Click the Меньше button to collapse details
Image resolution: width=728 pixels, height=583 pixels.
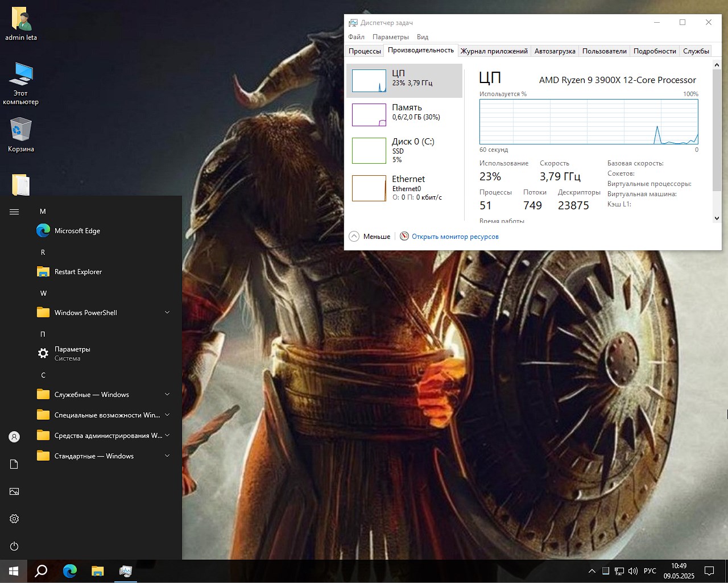pyautogui.click(x=370, y=237)
